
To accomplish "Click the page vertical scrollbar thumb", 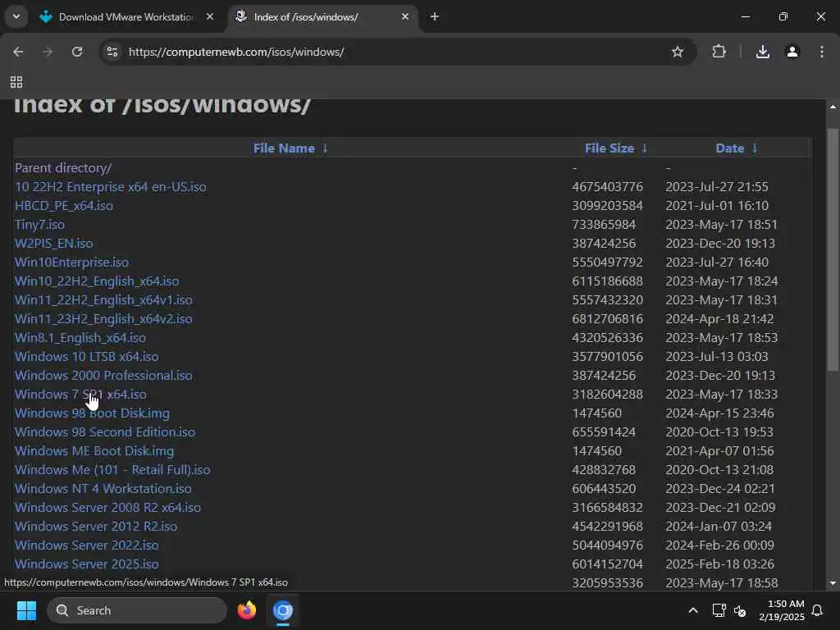I will [833, 249].
